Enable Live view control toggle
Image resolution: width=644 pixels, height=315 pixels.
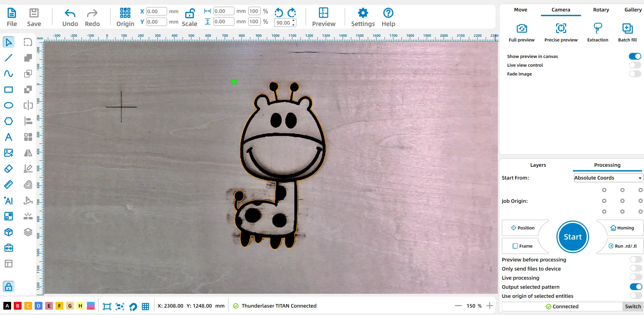[x=635, y=65]
